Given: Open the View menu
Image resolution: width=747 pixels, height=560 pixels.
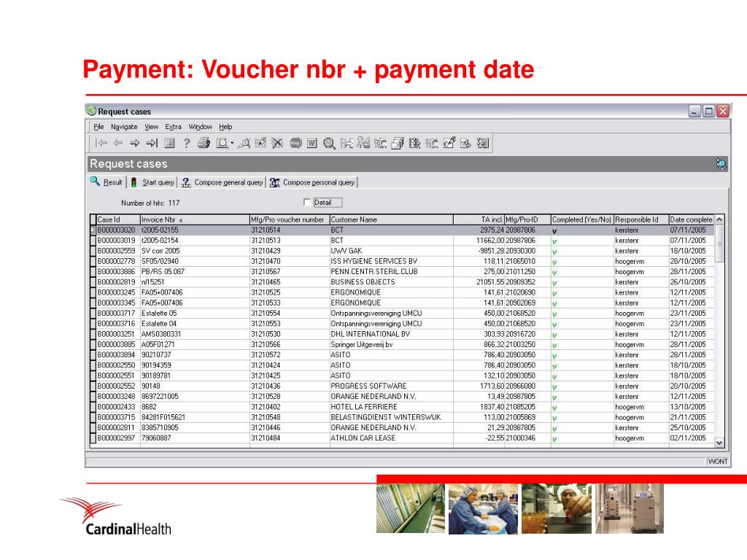Looking at the screenshot, I should pos(151,127).
